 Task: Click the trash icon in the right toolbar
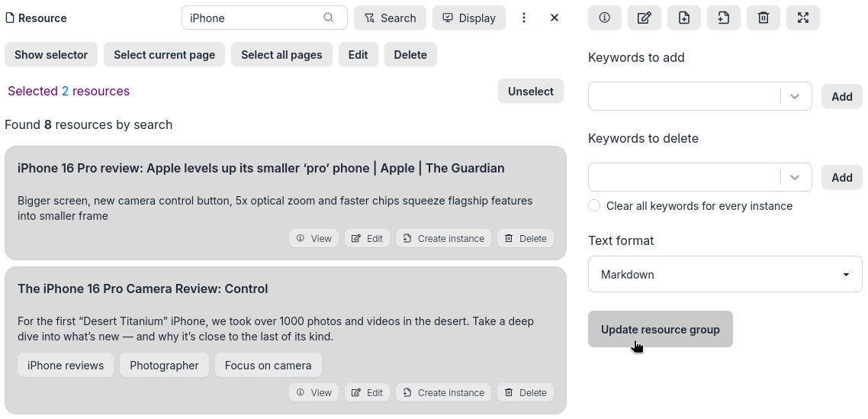click(764, 18)
